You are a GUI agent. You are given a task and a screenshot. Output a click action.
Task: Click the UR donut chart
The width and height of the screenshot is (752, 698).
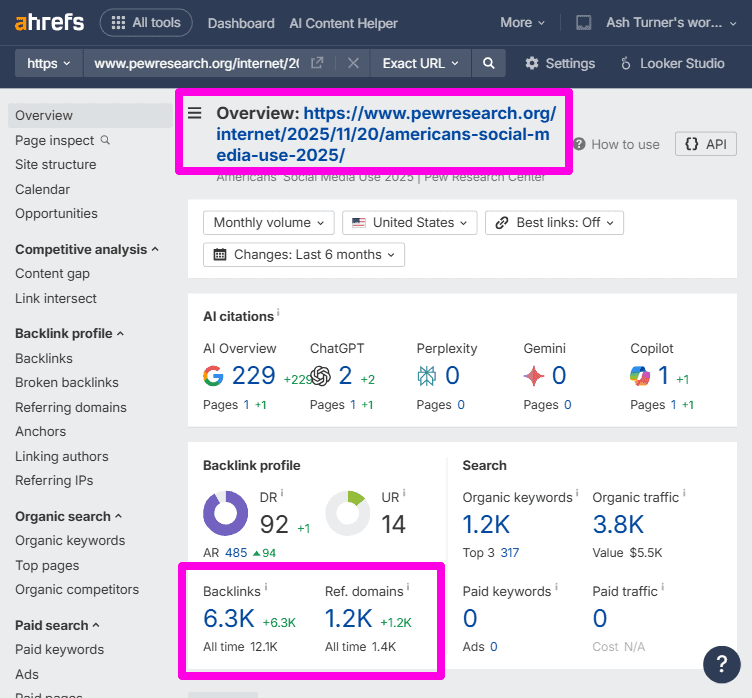348,513
